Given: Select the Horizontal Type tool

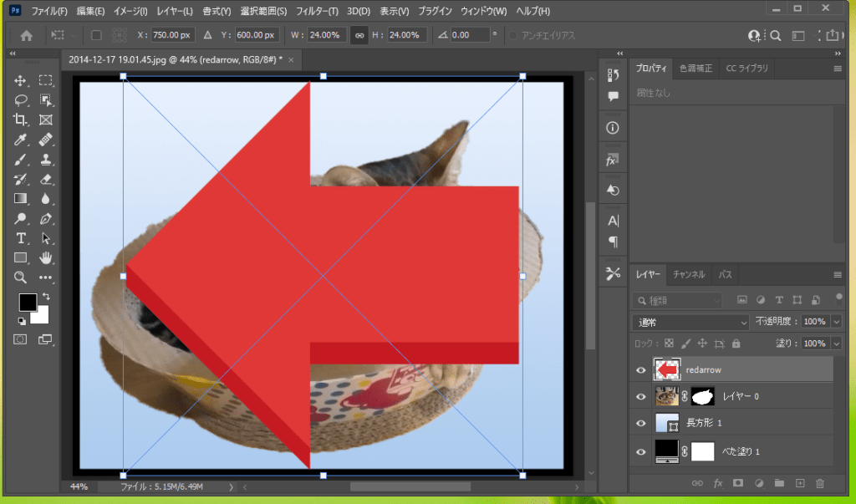Looking at the screenshot, I should (20, 238).
